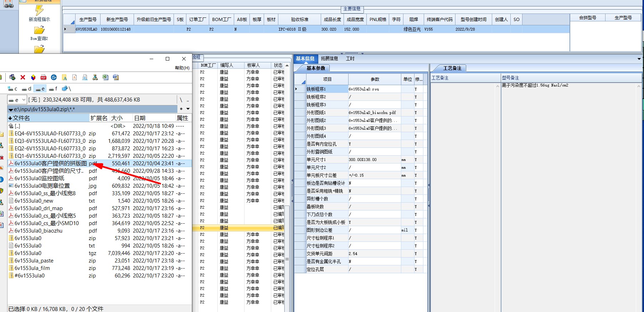Open network neighborhood drive button
This screenshot has width=644, height=312.
pyautogui.click(x=66, y=89)
